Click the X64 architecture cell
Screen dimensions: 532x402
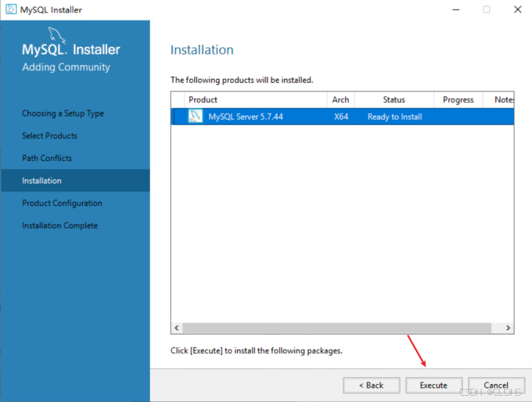(x=341, y=117)
